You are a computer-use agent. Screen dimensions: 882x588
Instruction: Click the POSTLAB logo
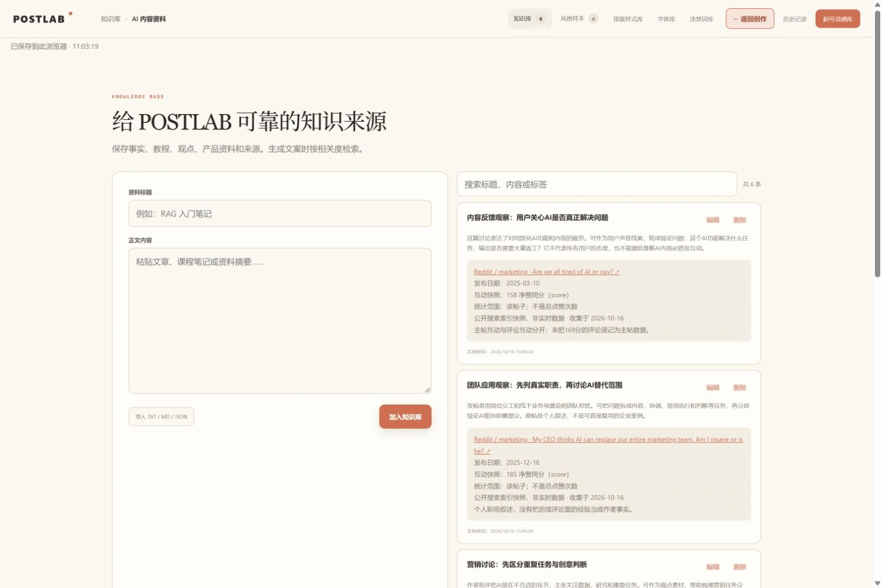point(42,18)
